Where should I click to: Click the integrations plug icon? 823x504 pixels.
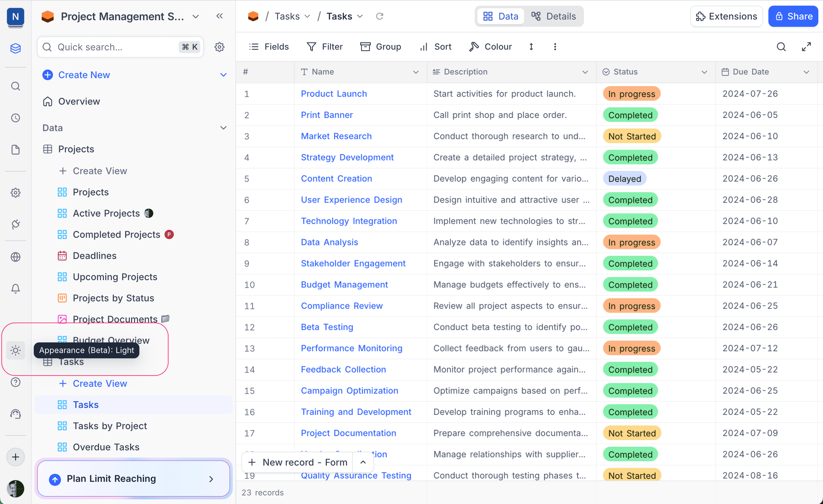tap(15, 225)
